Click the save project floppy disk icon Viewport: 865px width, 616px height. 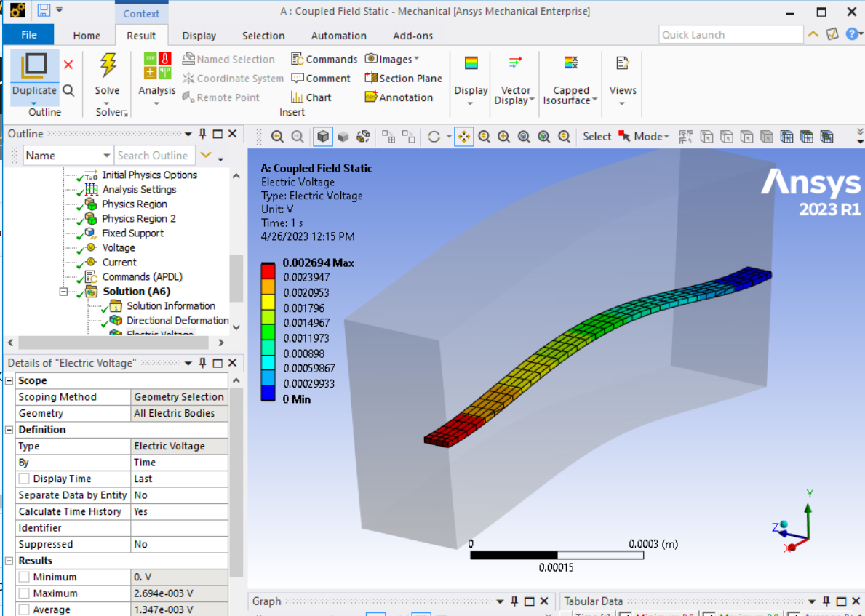[44, 10]
